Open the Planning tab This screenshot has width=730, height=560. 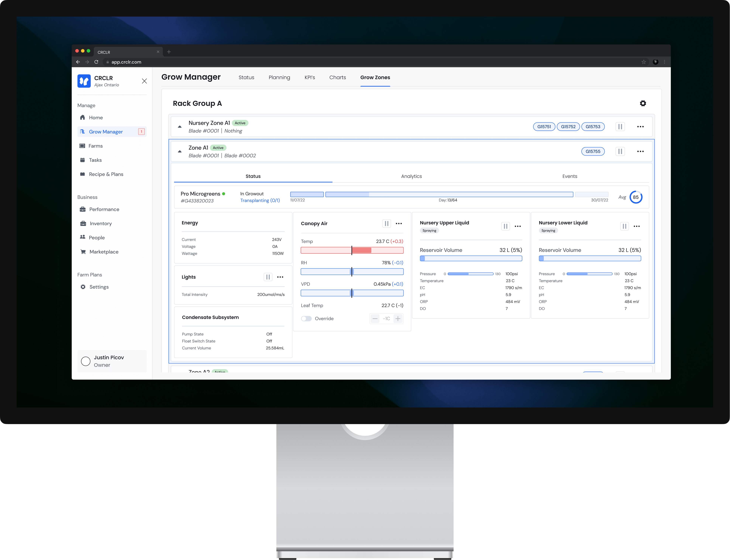pos(279,77)
